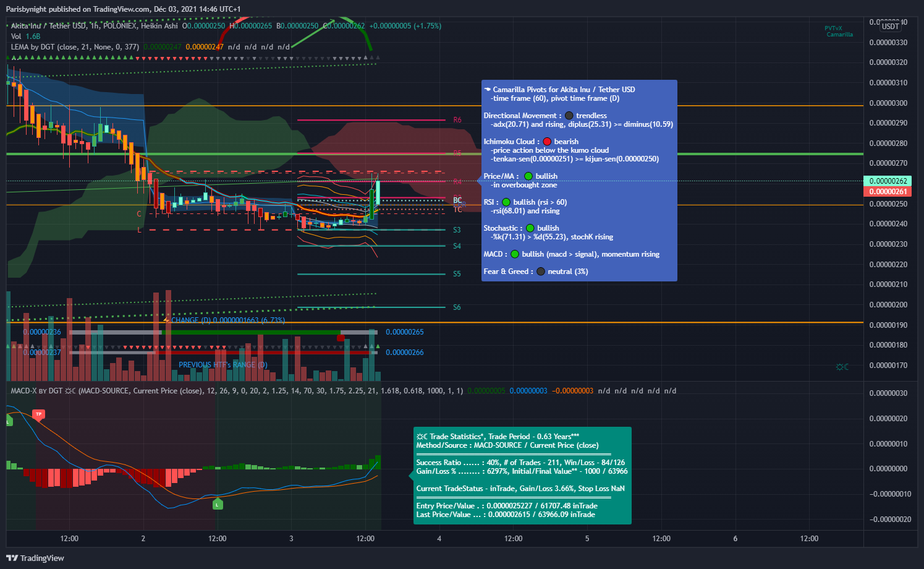Screen dimensions: 924x569
Task: Click the Akita Inu / Tether USD symbol title
Action: tap(48, 26)
